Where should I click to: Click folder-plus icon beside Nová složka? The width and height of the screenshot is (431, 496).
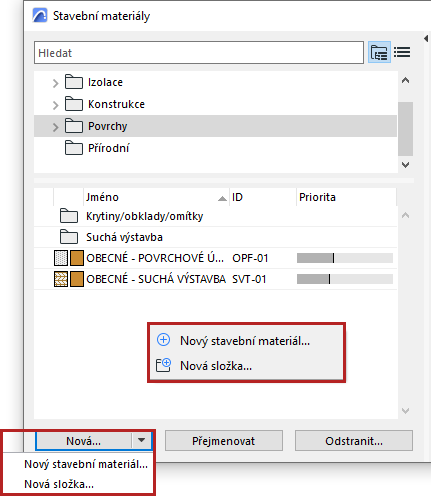(163, 365)
